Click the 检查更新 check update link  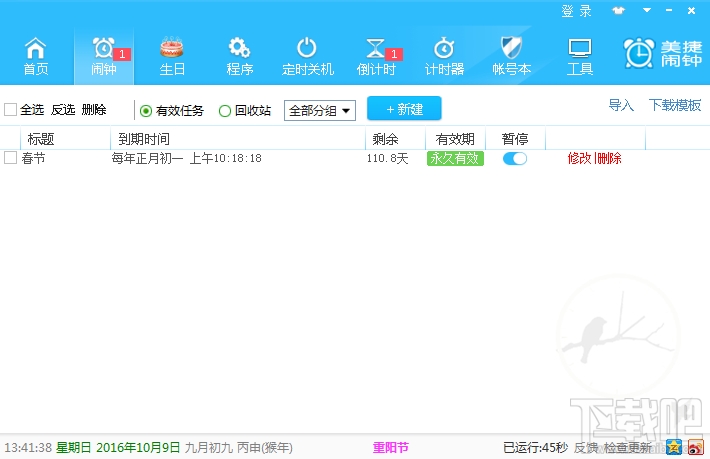[628, 448]
